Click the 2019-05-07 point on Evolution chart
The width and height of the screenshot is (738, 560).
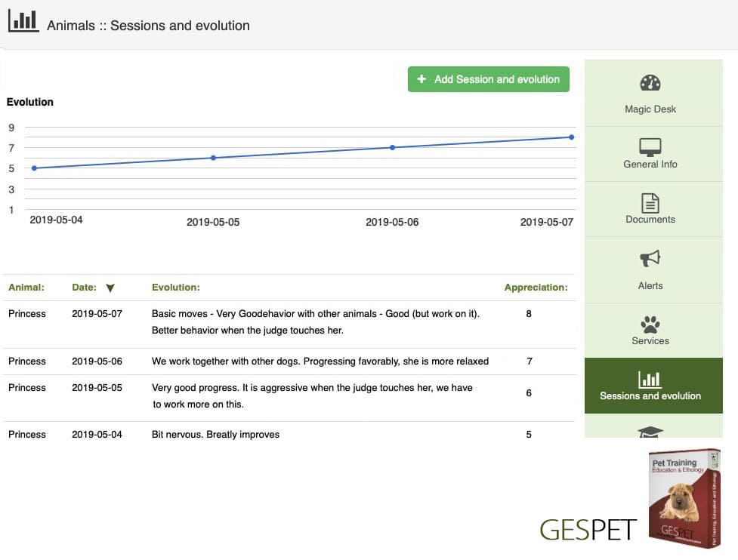tap(571, 137)
